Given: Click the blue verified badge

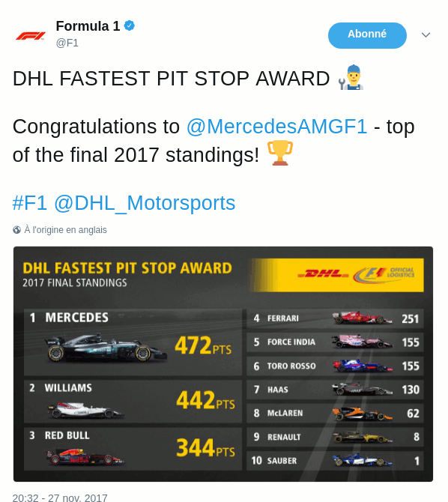Looking at the screenshot, I should (x=130, y=25).
